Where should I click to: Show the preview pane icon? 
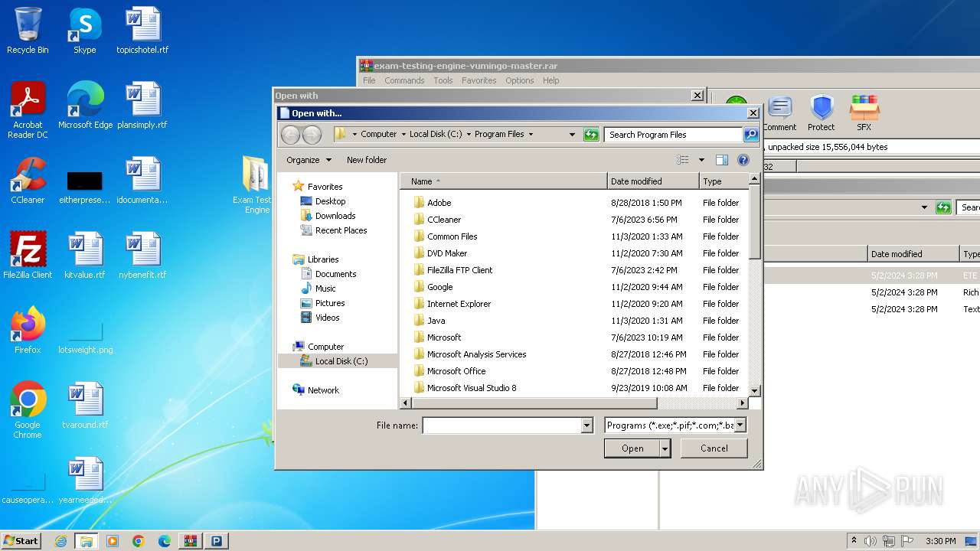tap(721, 160)
